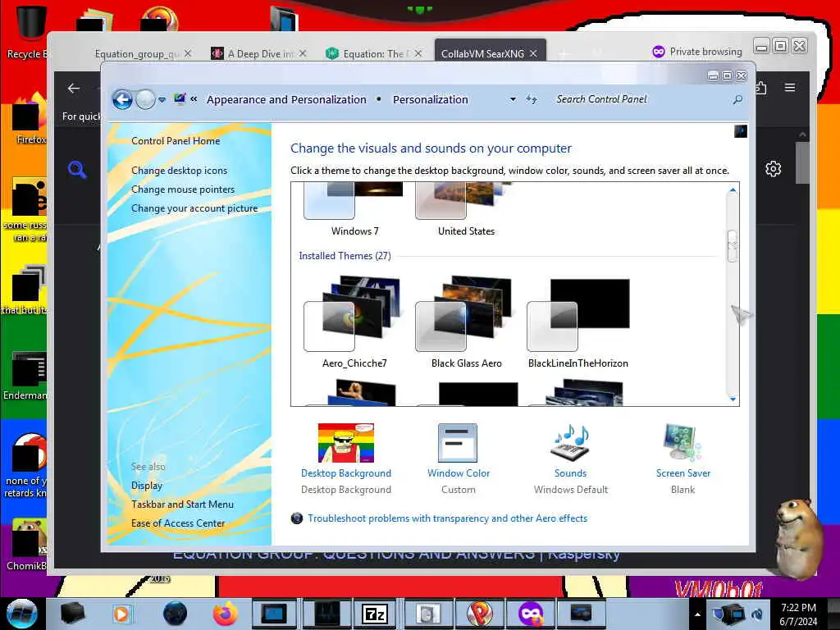The image size is (840, 630).
Task: Open Ease of Access Center link
Action: [x=178, y=523]
